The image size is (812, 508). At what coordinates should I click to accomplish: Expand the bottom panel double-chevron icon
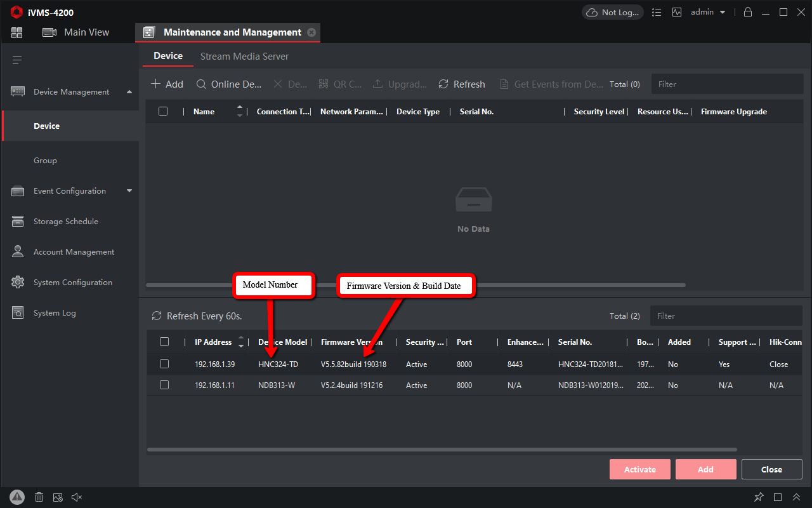[x=796, y=497]
